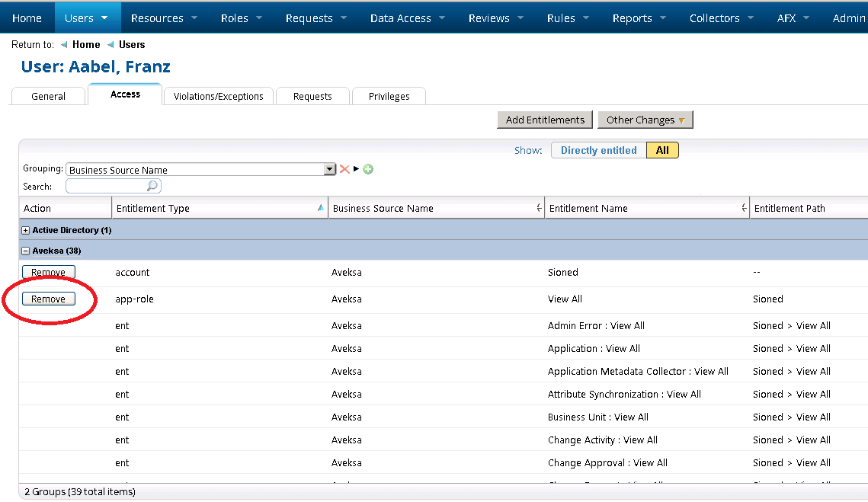Click sort icon in Business Source Name header
868x502 pixels.
coord(539,208)
